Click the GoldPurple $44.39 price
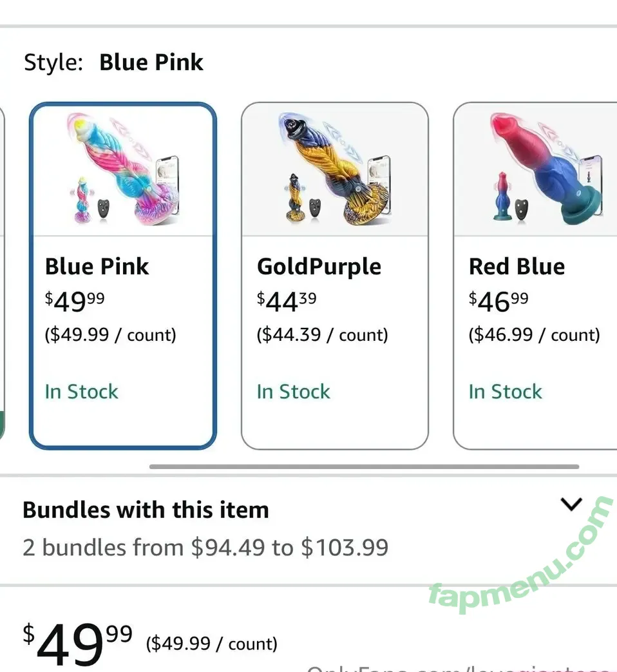617x672 pixels. [x=287, y=301]
